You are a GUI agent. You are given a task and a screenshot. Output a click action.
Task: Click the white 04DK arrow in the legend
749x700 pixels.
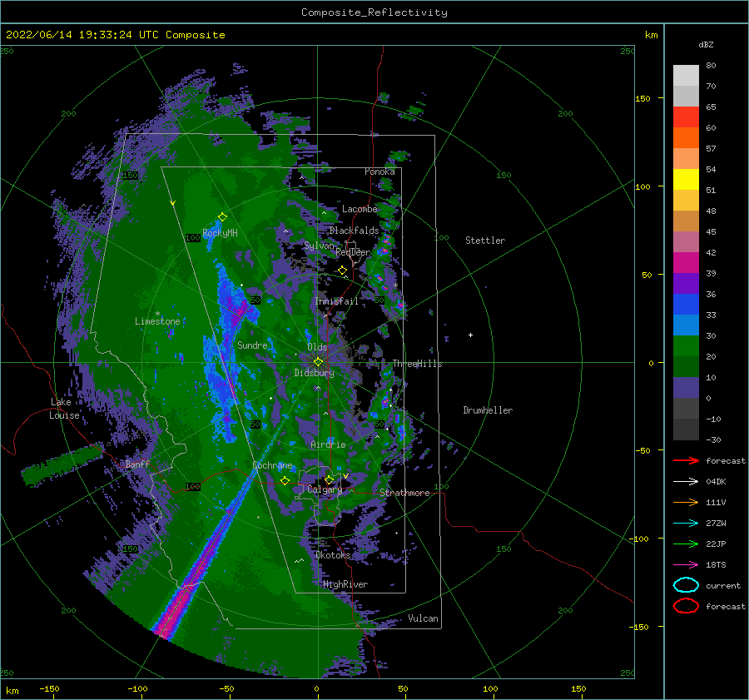click(686, 482)
